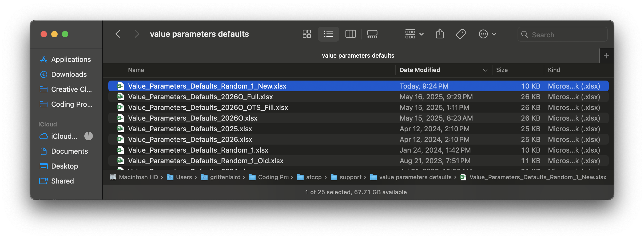Sort by the Size column header

coord(502,70)
